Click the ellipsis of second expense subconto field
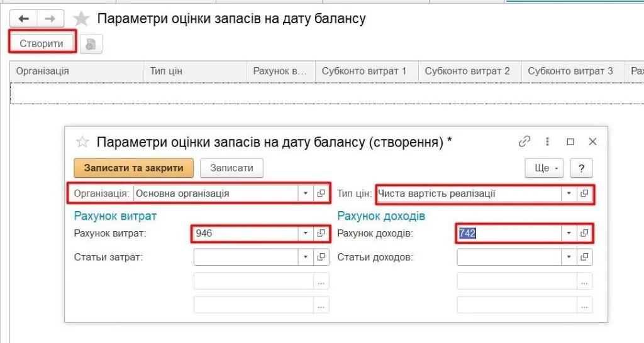Image resolution: width=644 pixels, height=343 pixels. [x=321, y=281]
